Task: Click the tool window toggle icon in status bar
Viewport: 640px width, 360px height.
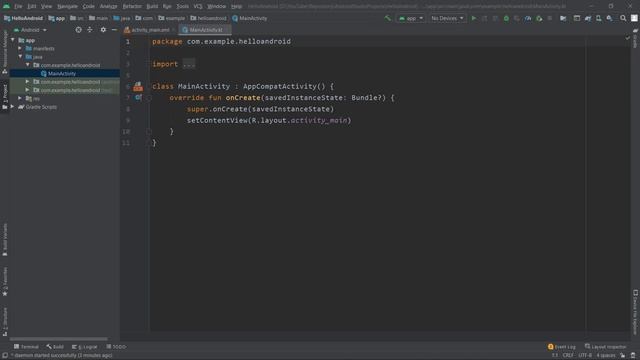Action: click(x=5, y=356)
